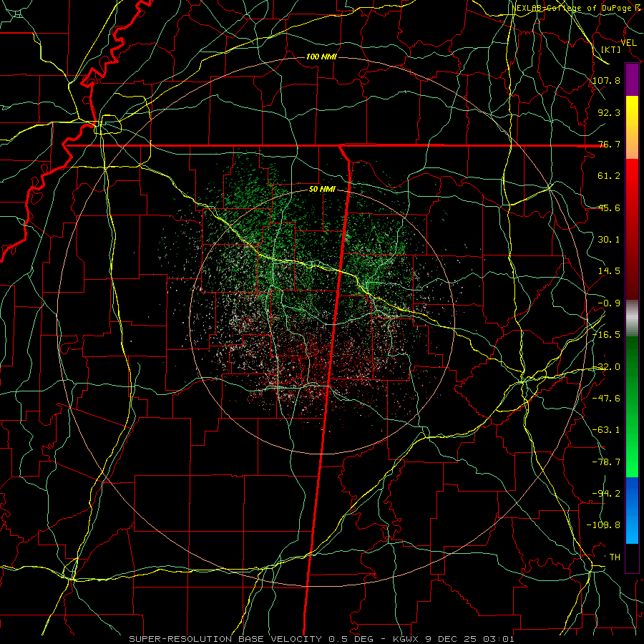Click the blue segment of the color bar
Screen dimensions: 644x644
[x=632, y=510]
